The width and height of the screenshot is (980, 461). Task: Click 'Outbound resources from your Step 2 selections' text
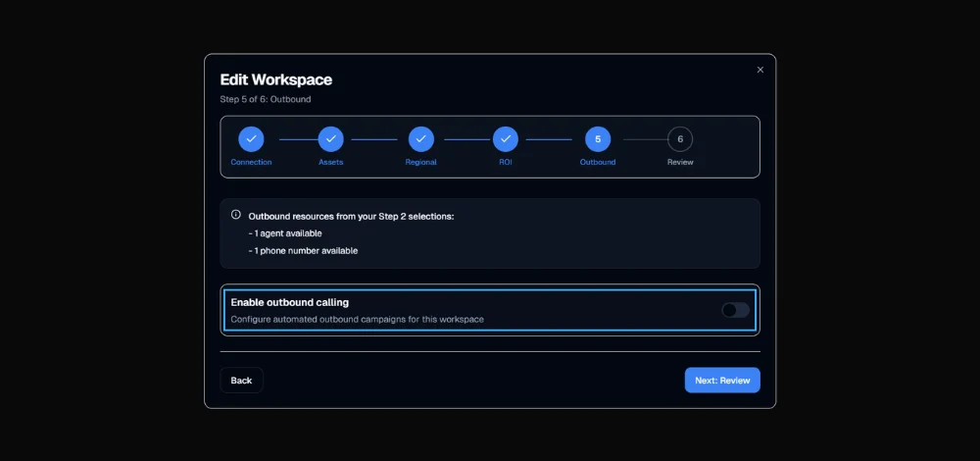351,217
